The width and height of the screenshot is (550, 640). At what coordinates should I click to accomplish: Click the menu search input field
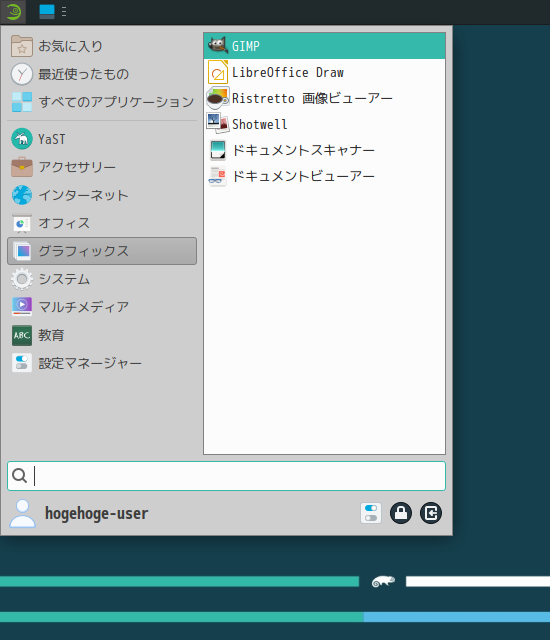coord(226,476)
